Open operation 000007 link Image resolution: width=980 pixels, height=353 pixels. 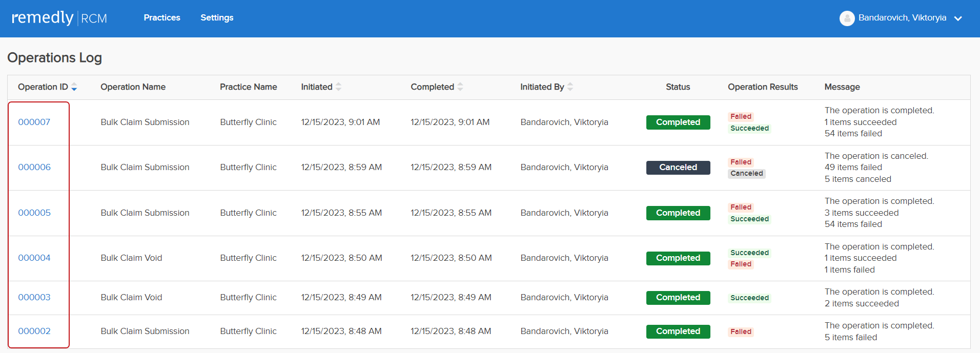click(x=34, y=122)
